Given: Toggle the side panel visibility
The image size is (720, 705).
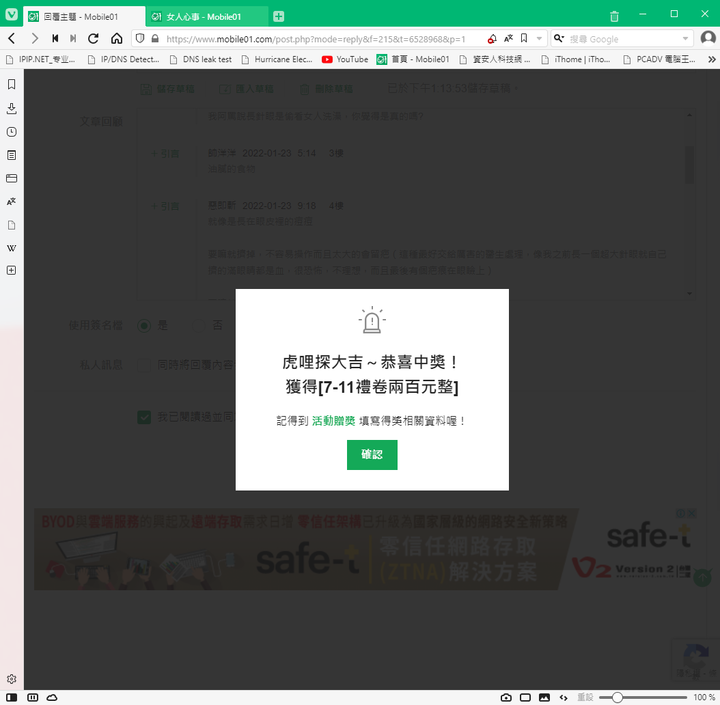Looking at the screenshot, I should point(11,697).
